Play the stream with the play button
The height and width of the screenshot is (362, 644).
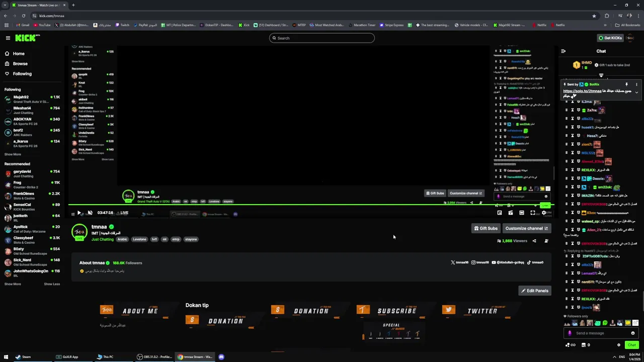[x=79, y=213]
